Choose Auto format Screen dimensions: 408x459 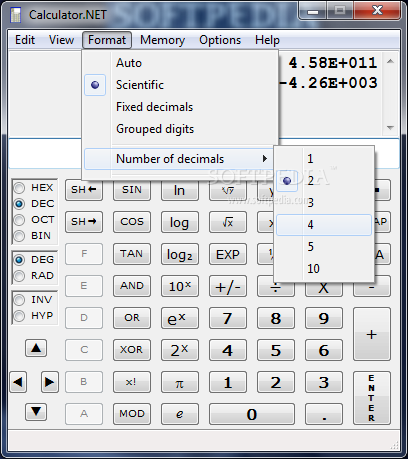click(x=180, y=63)
